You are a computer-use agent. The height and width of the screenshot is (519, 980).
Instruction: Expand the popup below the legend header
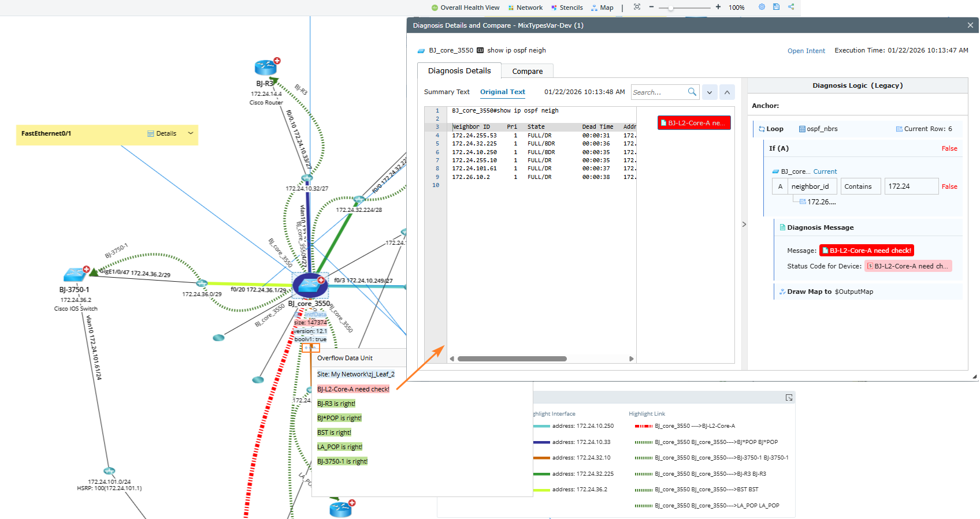pos(789,398)
